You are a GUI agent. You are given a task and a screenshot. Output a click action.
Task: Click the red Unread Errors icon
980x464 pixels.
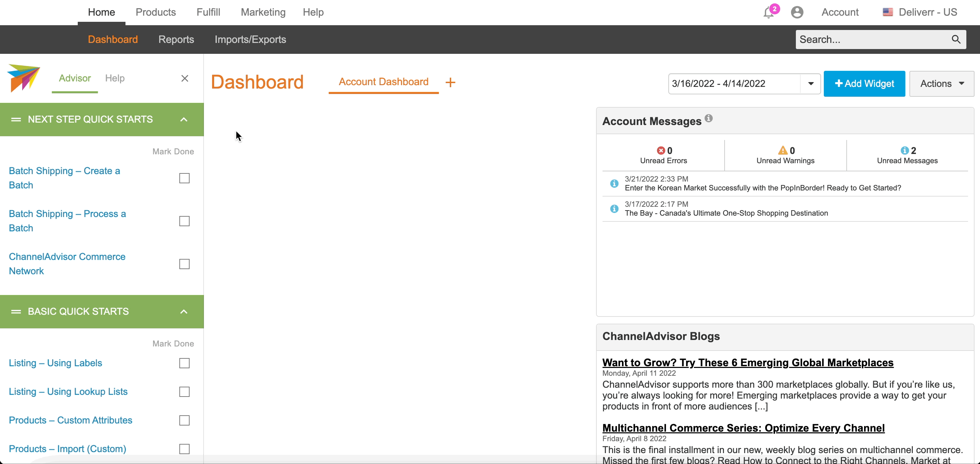(661, 151)
